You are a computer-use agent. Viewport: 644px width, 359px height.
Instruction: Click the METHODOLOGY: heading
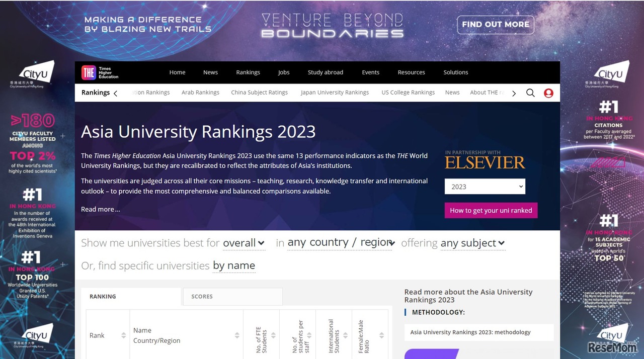coord(438,312)
